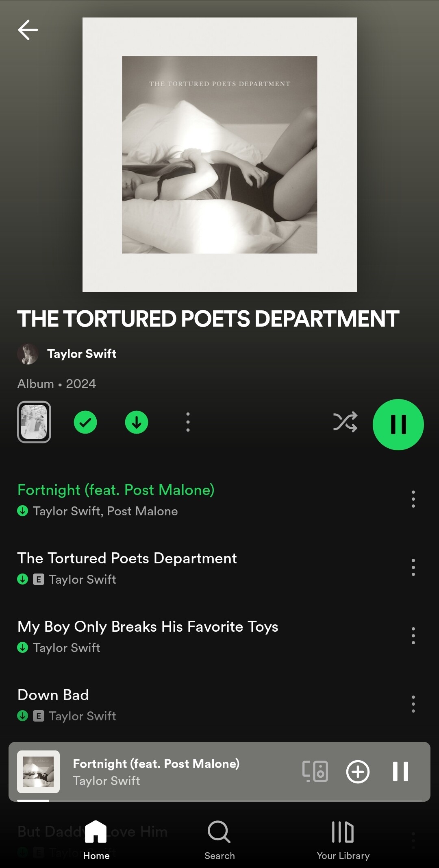Open the connect to device icon
Viewport: 439px width, 868px height.
point(315,772)
